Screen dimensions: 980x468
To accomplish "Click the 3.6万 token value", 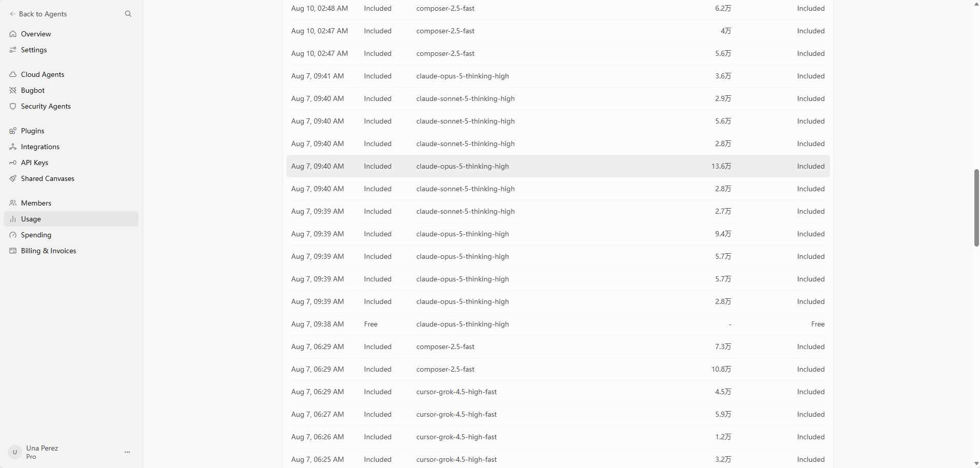I will click(723, 76).
